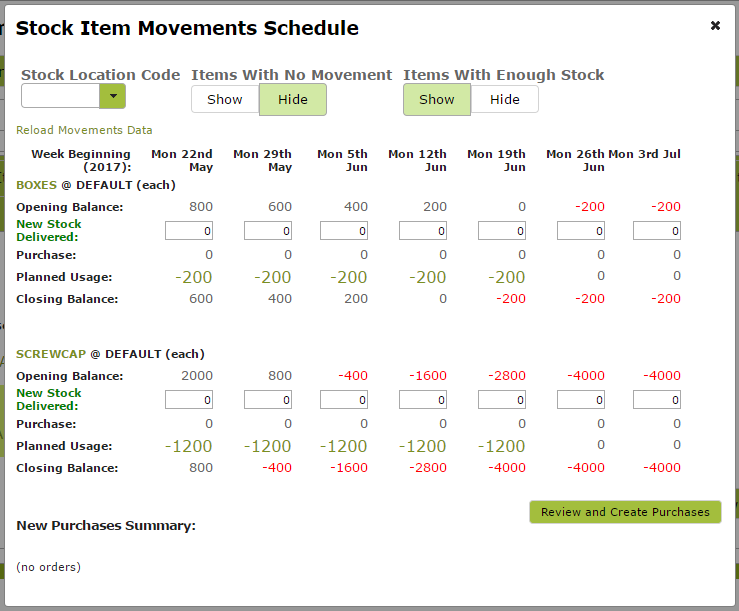Image resolution: width=739 pixels, height=611 pixels.
Task: Click the New Purchases Summary heading
Action: [x=106, y=526]
